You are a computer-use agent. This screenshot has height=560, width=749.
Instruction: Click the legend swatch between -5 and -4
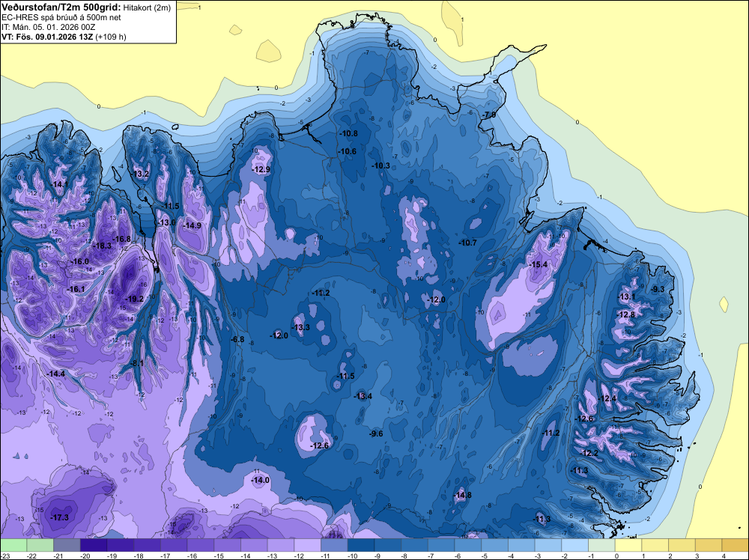tap(495, 545)
